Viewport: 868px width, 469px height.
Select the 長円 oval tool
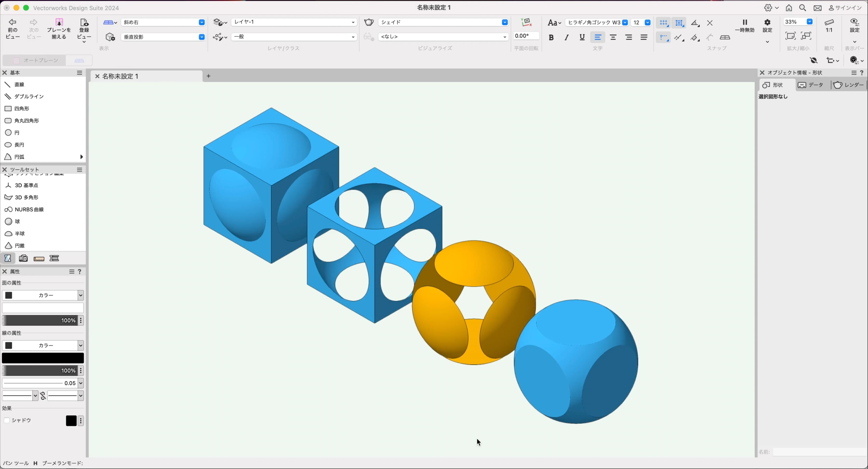point(42,145)
